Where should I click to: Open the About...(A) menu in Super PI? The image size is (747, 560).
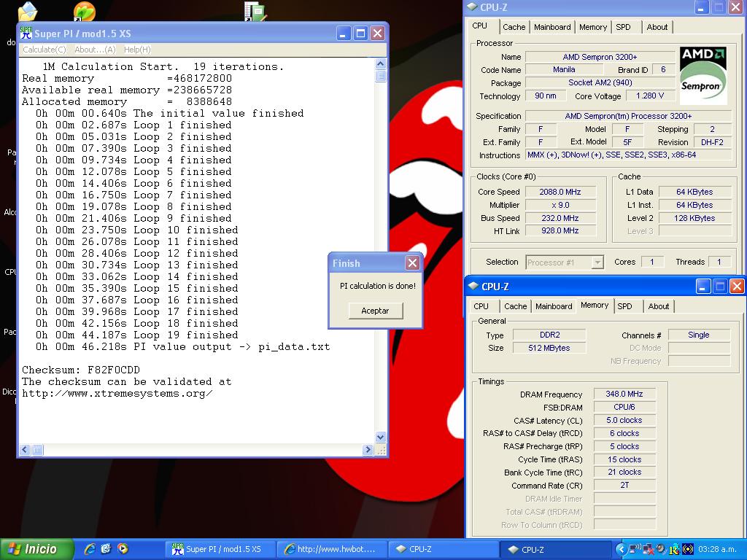point(95,50)
